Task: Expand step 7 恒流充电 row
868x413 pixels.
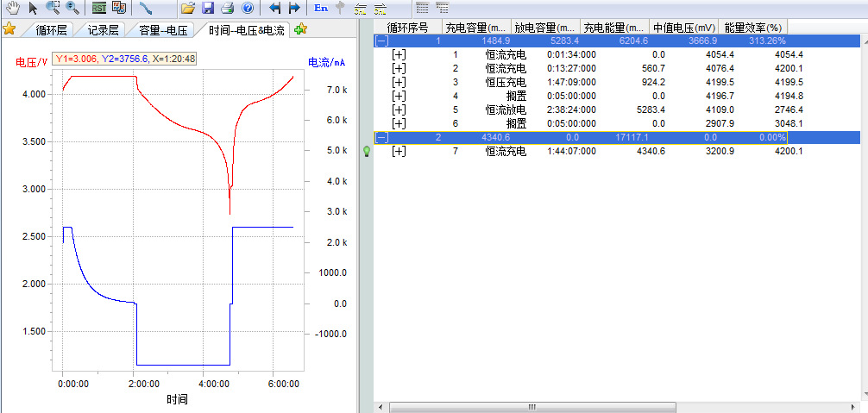Action: tap(399, 150)
